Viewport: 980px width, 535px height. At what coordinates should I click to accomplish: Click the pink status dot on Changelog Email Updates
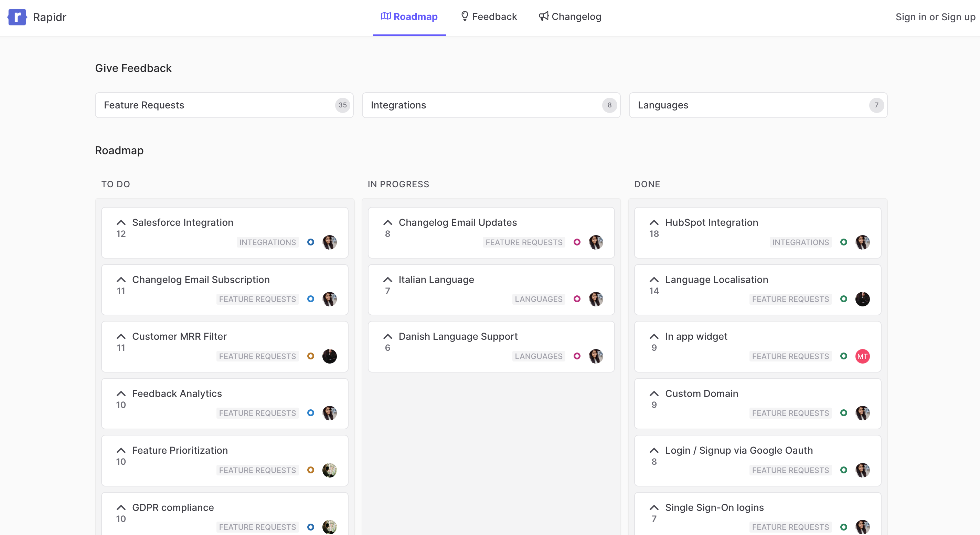577,242
